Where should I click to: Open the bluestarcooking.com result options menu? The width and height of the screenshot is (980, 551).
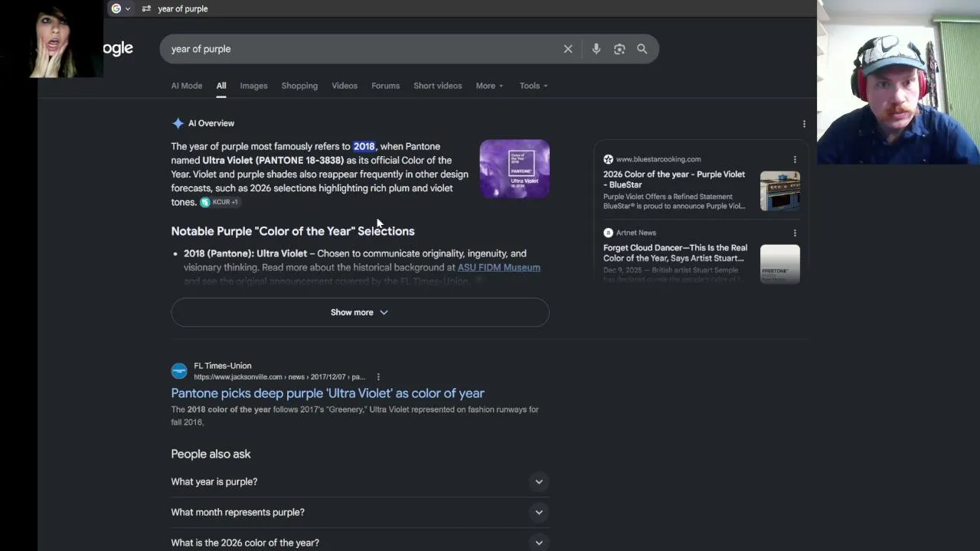pyautogui.click(x=795, y=159)
